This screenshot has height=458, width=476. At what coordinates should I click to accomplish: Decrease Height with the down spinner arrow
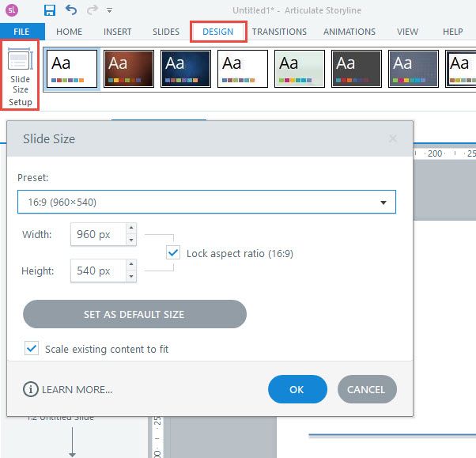131,276
